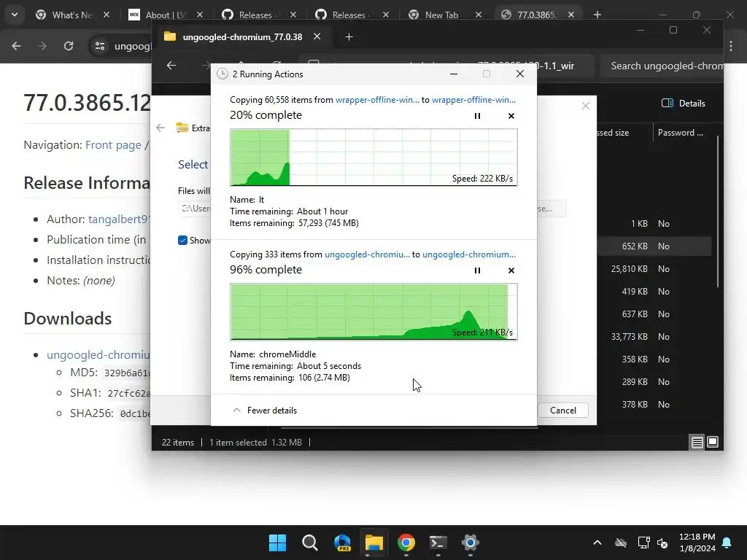This screenshot has height=560, width=747.
Task: Pause the wrapper-offline copy operation
Action: coord(477,116)
